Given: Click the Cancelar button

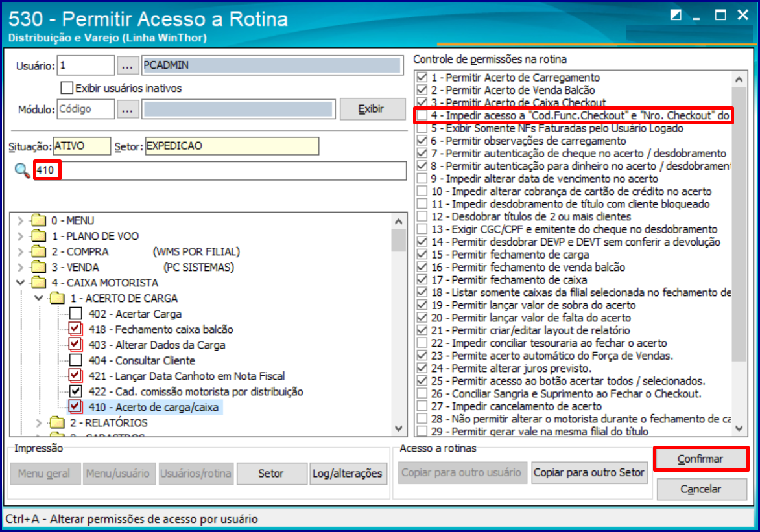Looking at the screenshot, I should [701, 489].
